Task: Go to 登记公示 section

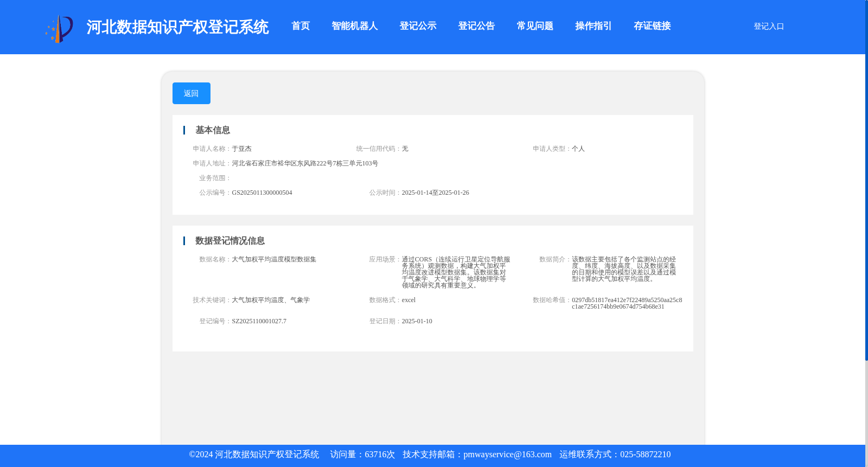Action: click(x=418, y=26)
